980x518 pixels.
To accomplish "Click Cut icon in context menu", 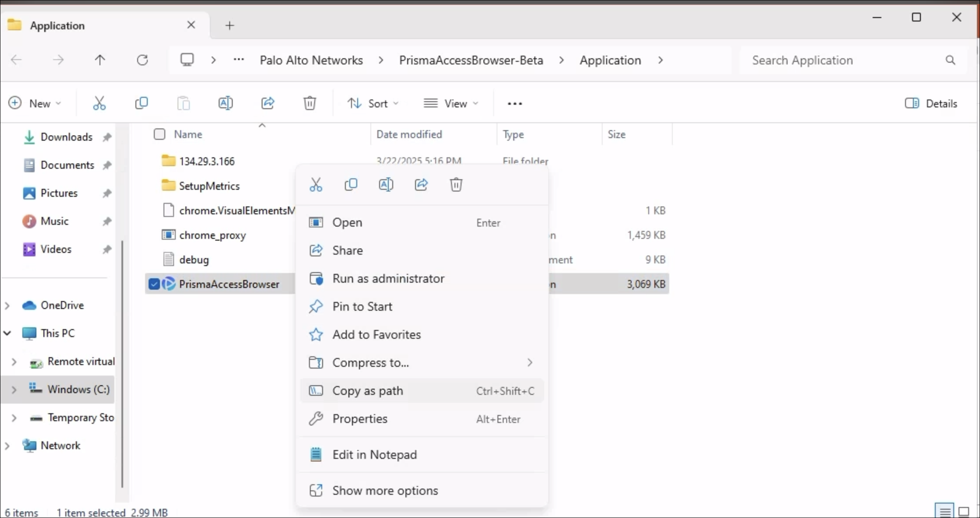I will tap(316, 184).
